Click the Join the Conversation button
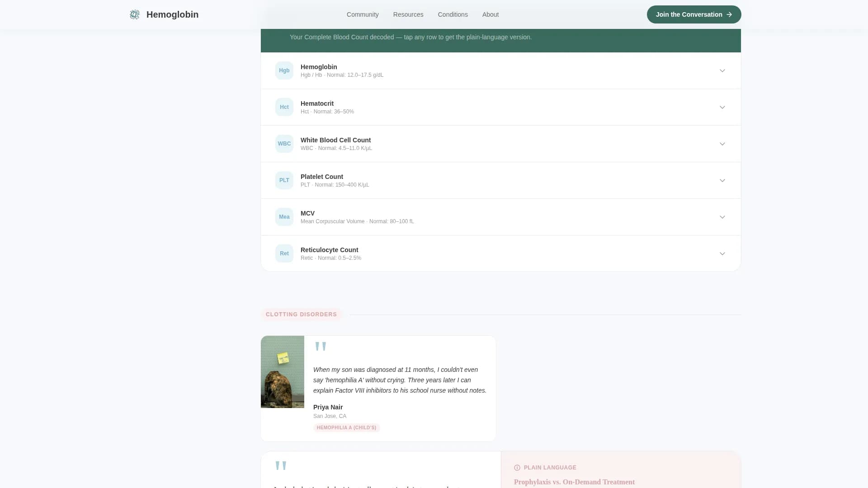Viewport: 868px width, 488px height. [x=693, y=14]
